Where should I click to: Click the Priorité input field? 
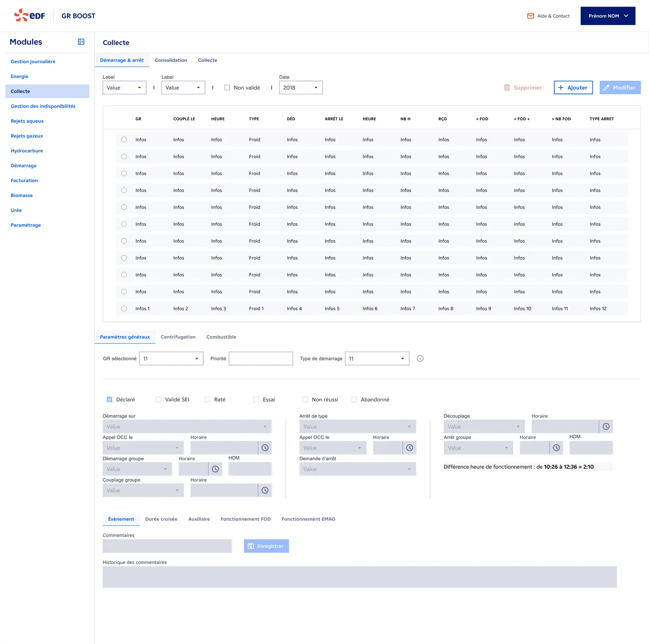pos(261,359)
